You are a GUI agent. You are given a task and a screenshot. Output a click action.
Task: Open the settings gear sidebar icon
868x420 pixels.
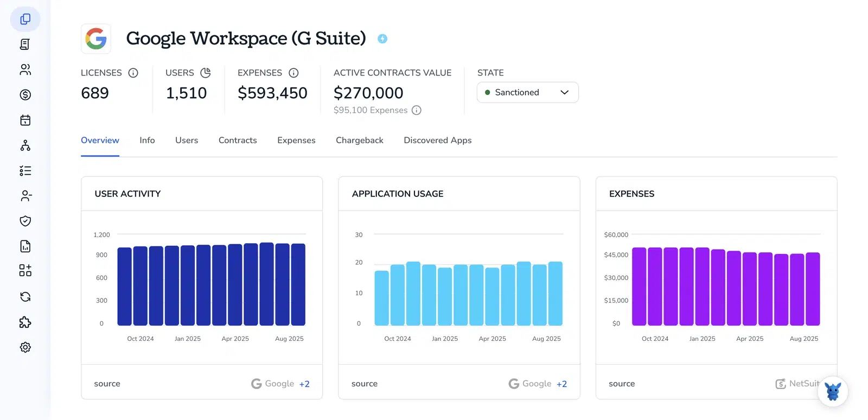25,347
